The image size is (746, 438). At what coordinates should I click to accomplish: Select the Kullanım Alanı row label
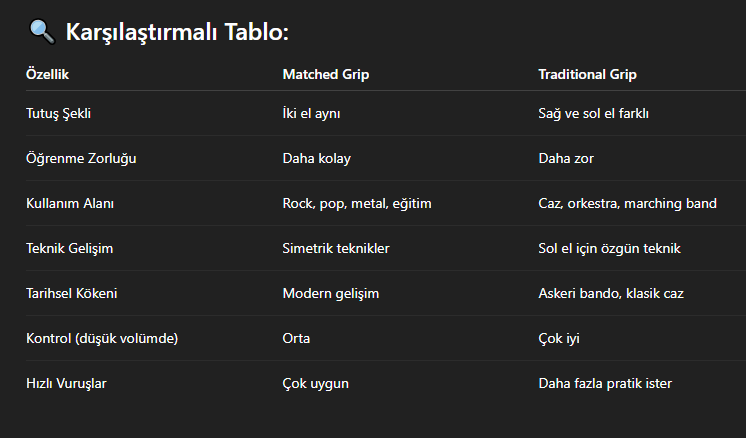point(69,203)
